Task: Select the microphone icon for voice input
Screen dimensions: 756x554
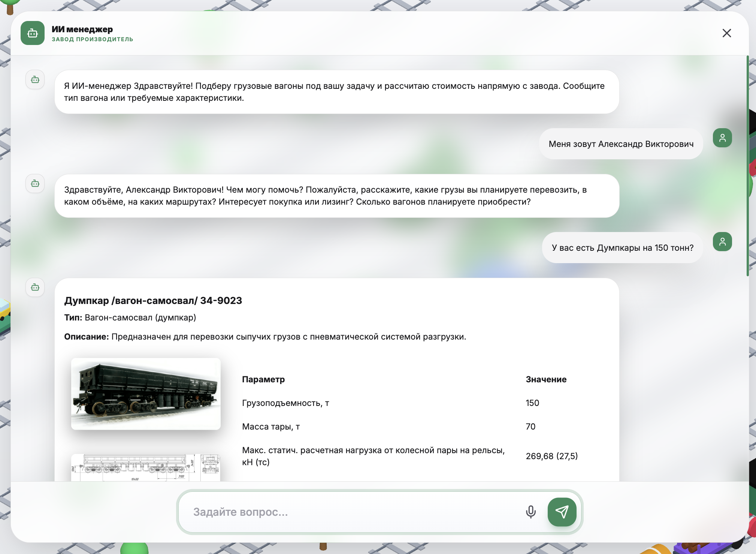Action: point(531,512)
